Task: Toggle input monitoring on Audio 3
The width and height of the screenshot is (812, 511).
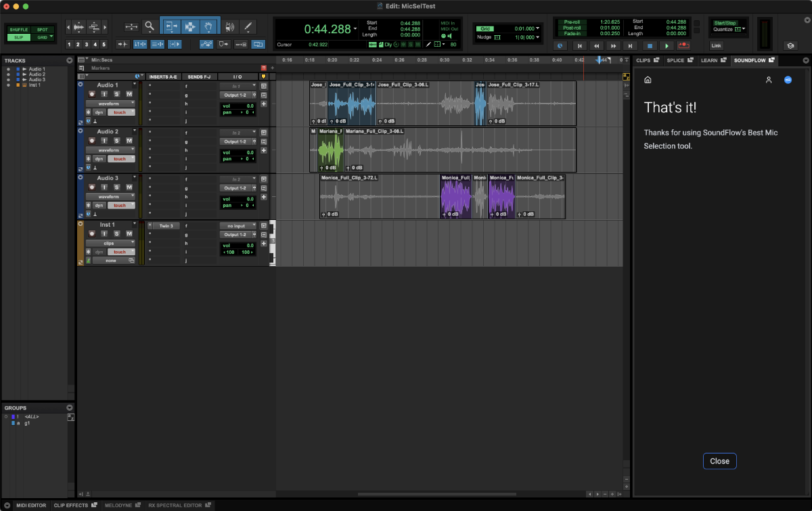Action: click(x=104, y=187)
